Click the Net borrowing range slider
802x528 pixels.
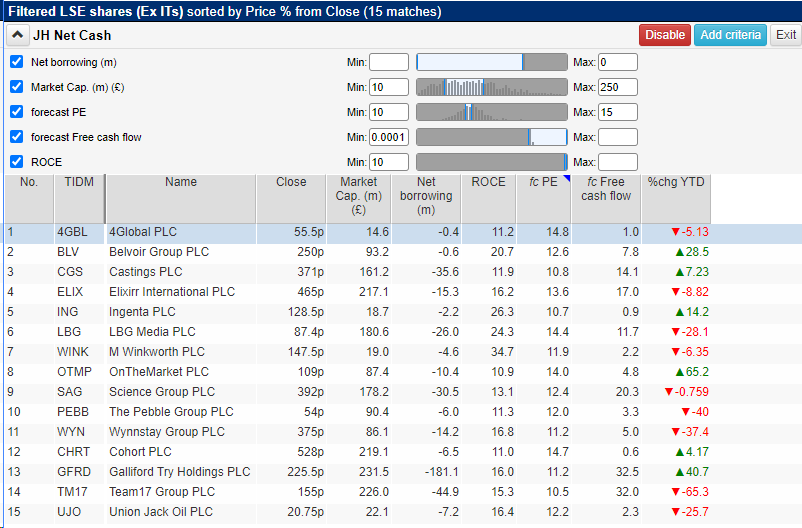click(492, 62)
